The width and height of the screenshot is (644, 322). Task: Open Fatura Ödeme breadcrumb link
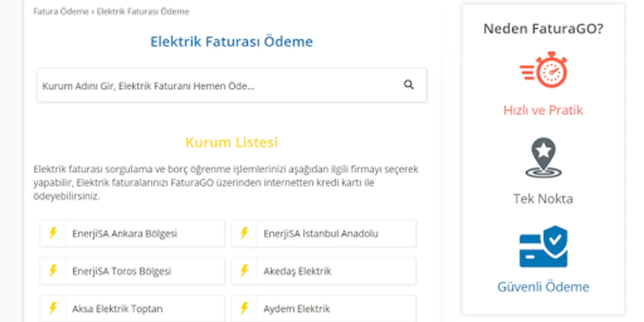click(x=61, y=11)
